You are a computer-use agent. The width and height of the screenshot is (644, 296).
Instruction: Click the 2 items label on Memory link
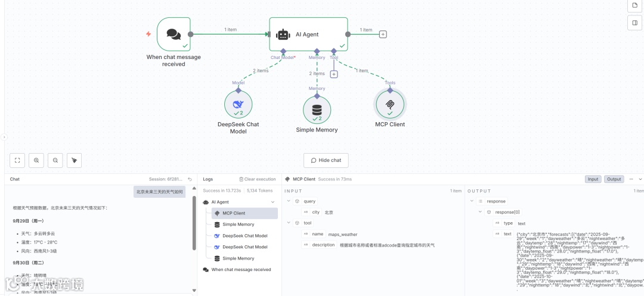coord(317,74)
